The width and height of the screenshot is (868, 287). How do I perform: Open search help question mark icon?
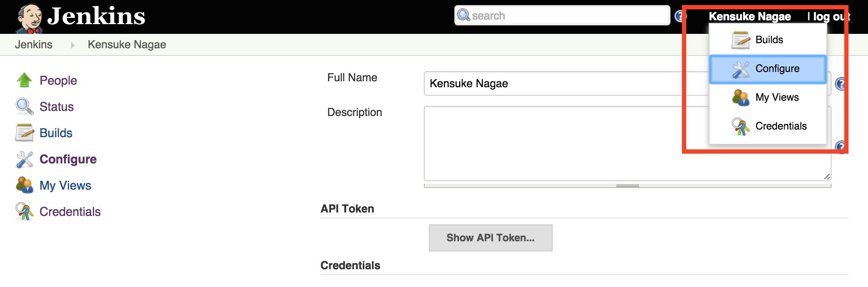point(680,16)
